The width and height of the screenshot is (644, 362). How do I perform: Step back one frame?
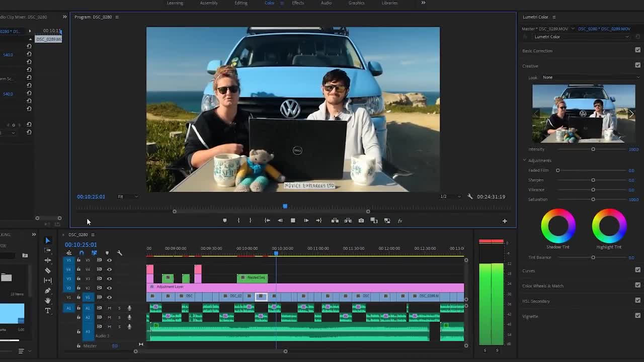coord(280,221)
